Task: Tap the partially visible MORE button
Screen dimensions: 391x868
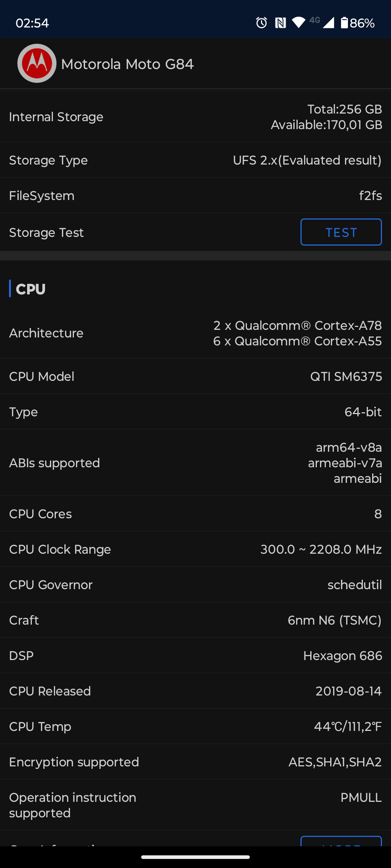Action: (341, 842)
